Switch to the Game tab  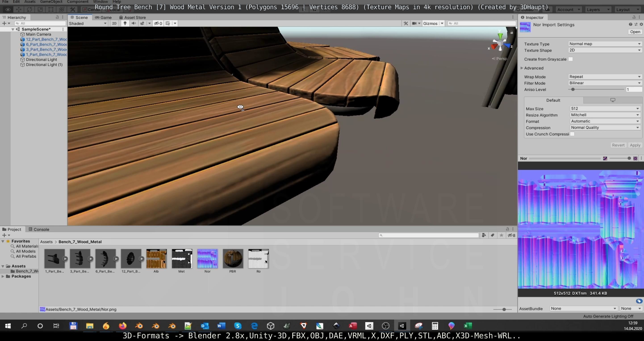pyautogui.click(x=103, y=17)
